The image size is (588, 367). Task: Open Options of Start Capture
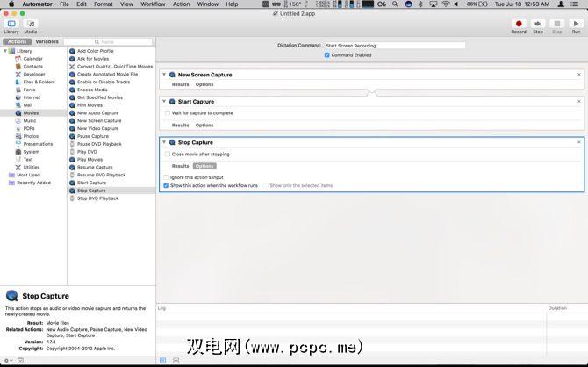pyautogui.click(x=204, y=126)
